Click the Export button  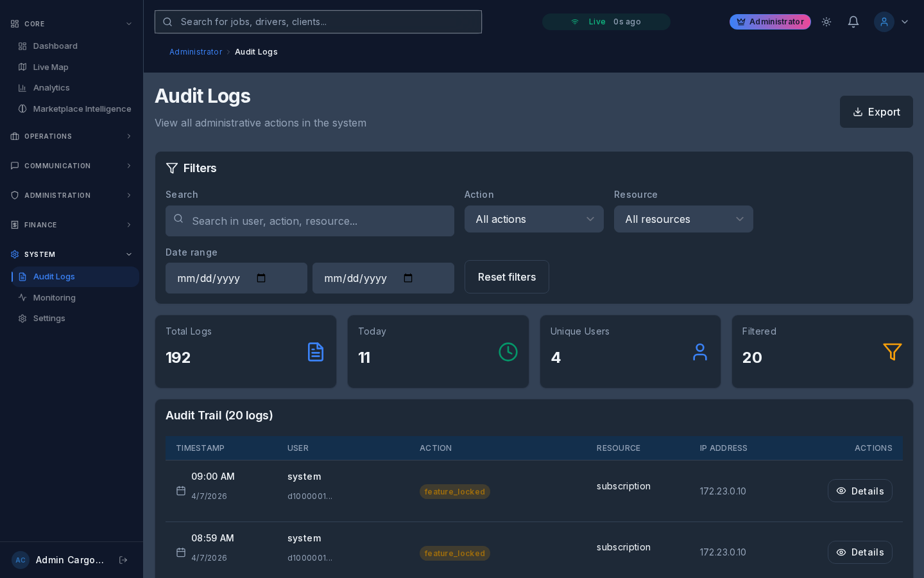(x=876, y=112)
